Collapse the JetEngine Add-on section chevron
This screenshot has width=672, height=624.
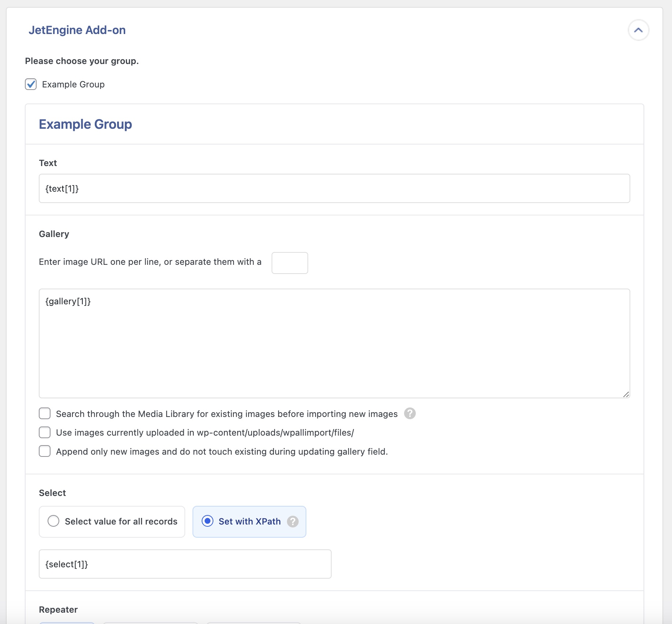click(638, 30)
